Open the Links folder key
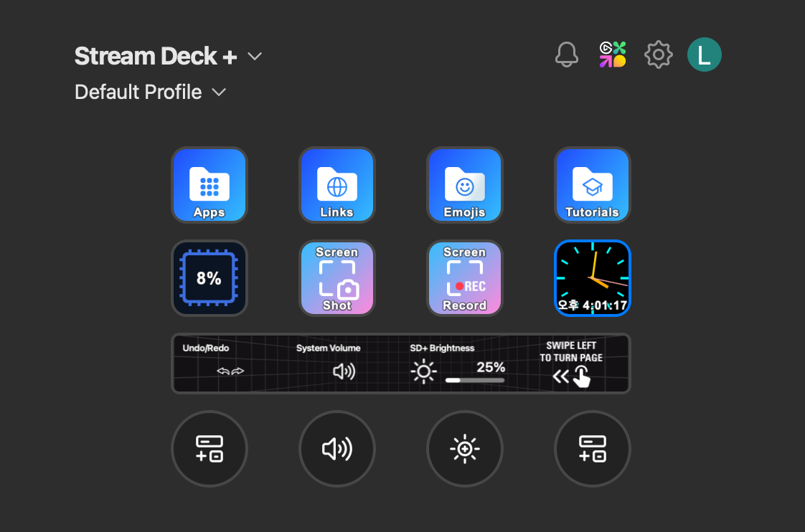Viewport: 805px width, 532px height. pos(337,185)
